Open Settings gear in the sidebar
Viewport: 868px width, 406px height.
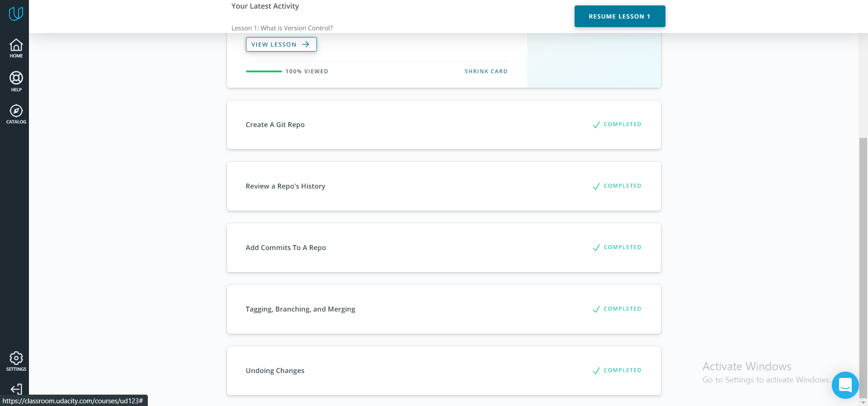click(16, 361)
